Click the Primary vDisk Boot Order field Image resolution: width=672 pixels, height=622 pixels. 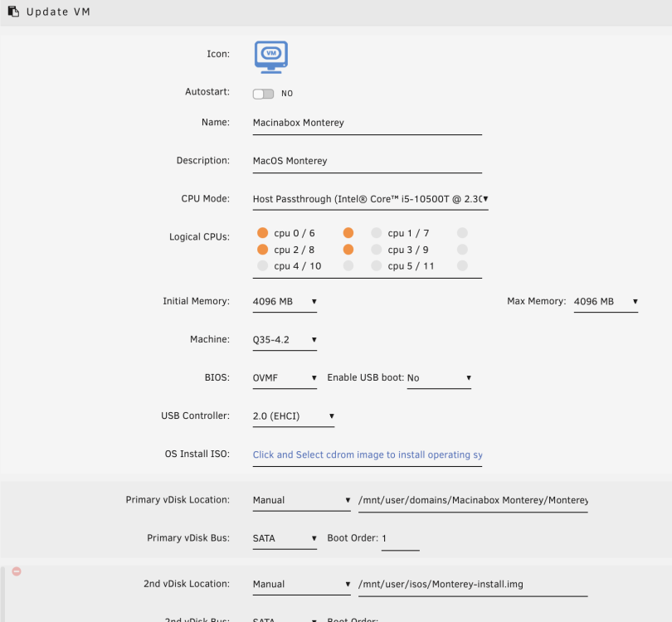[400, 538]
